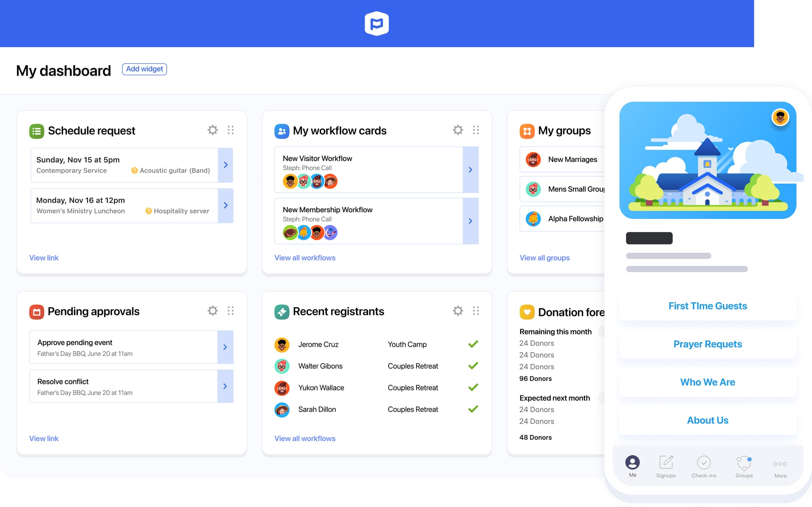Expand the Approve pending event row arrow
The image size is (812, 507).
coord(225,347)
